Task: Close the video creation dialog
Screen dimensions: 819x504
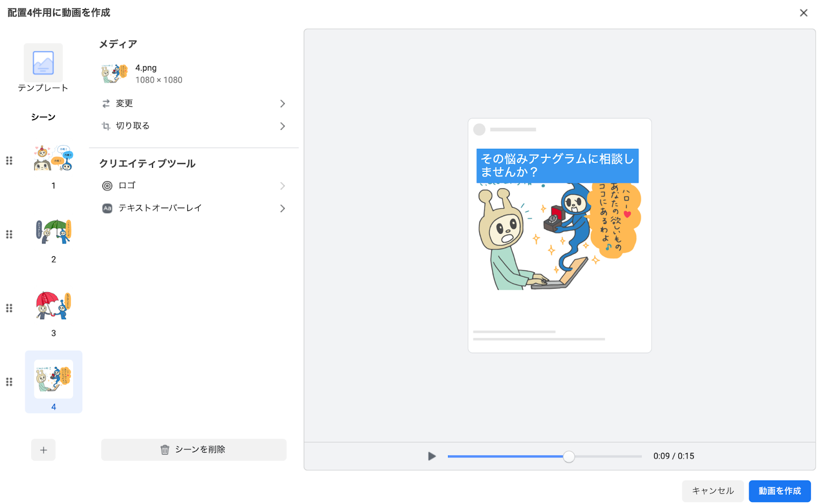Action: 803,13
